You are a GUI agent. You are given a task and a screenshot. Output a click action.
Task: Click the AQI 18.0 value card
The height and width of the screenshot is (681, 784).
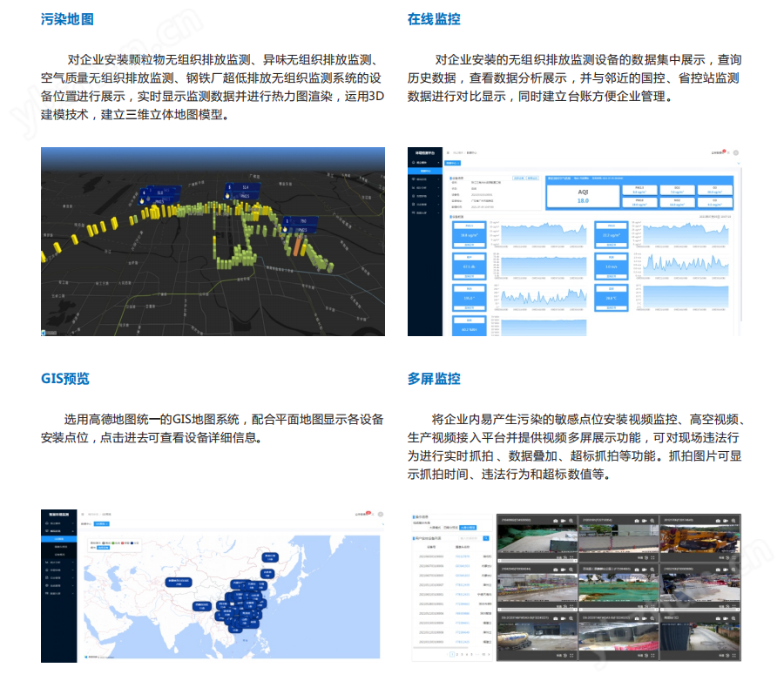point(583,195)
